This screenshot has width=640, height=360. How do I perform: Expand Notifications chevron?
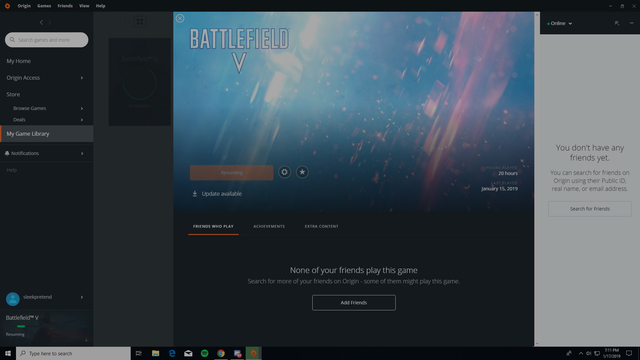point(82,153)
